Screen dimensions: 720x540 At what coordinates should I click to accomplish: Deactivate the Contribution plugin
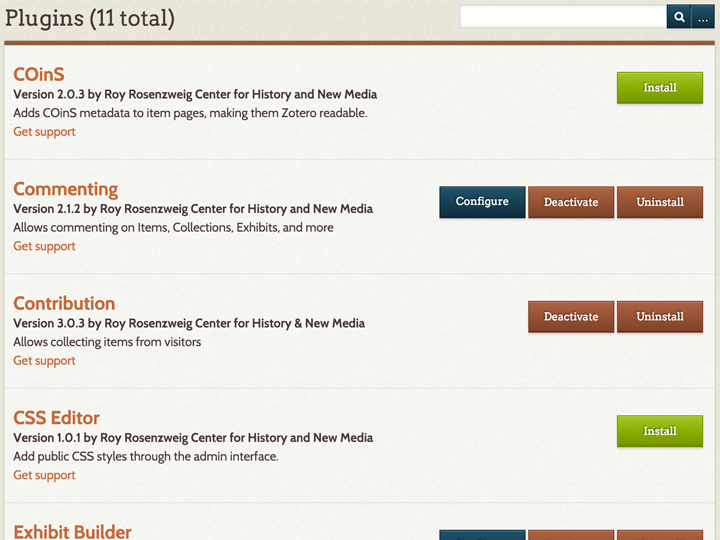click(571, 316)
